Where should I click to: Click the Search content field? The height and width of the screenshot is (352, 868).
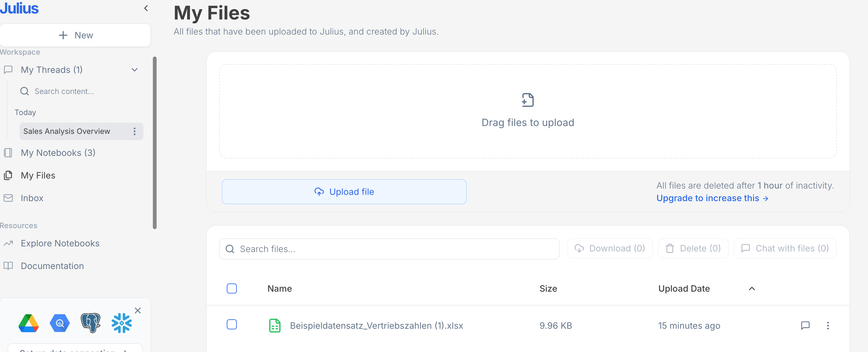coord(81,91)
